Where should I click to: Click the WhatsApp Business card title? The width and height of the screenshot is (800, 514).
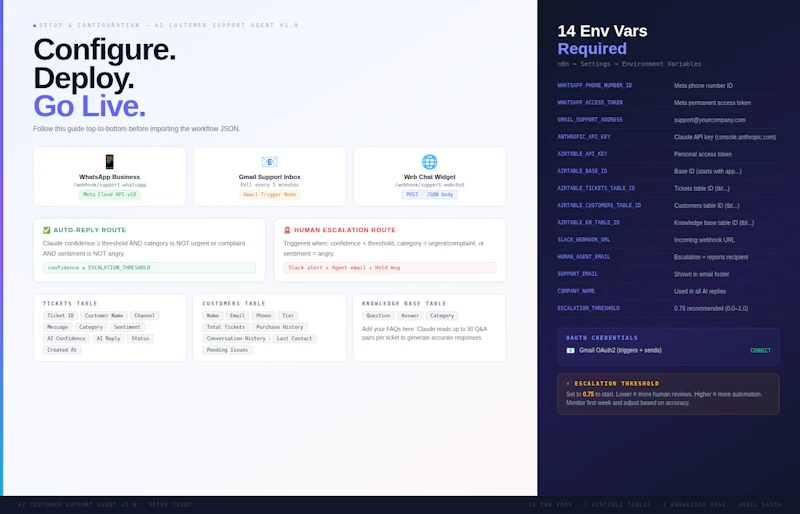(109, 177)
